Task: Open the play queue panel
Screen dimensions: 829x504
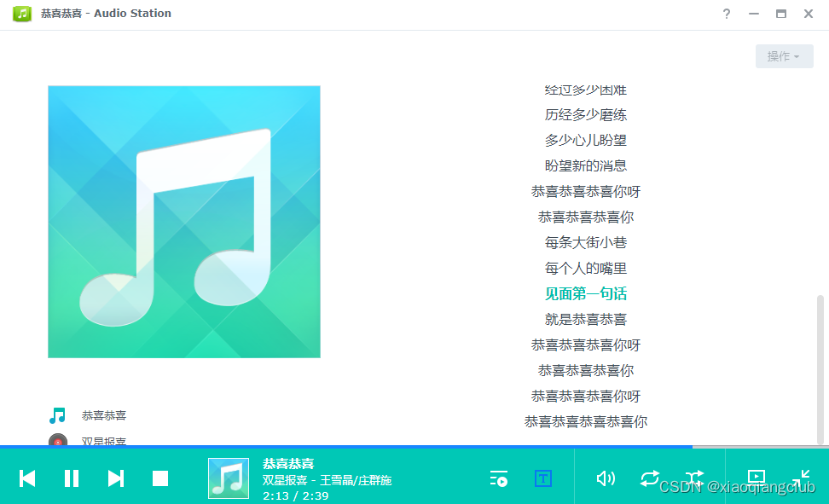Action: 498,478
